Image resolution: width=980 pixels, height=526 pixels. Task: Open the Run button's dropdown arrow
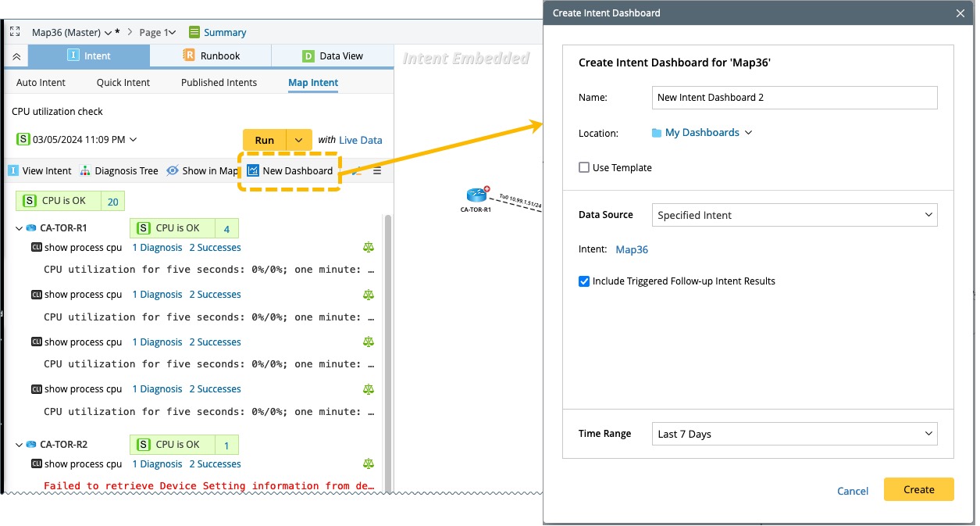click(299, 140)
